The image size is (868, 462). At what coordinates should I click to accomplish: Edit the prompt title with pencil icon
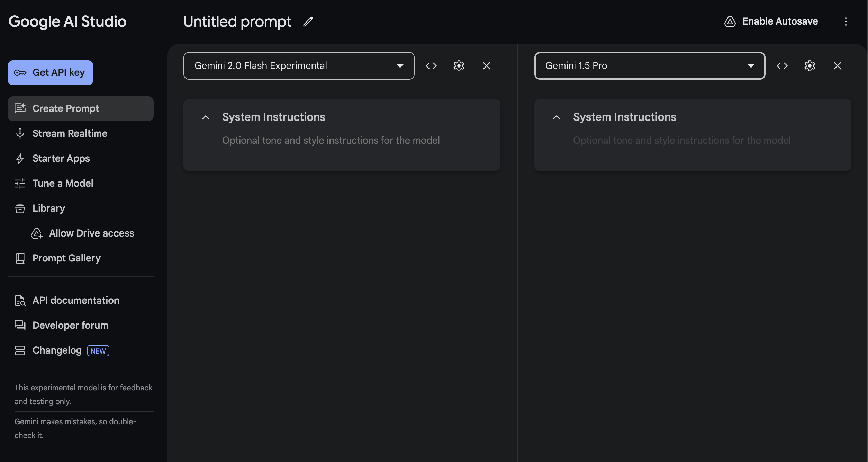click(x=308, y=21)
